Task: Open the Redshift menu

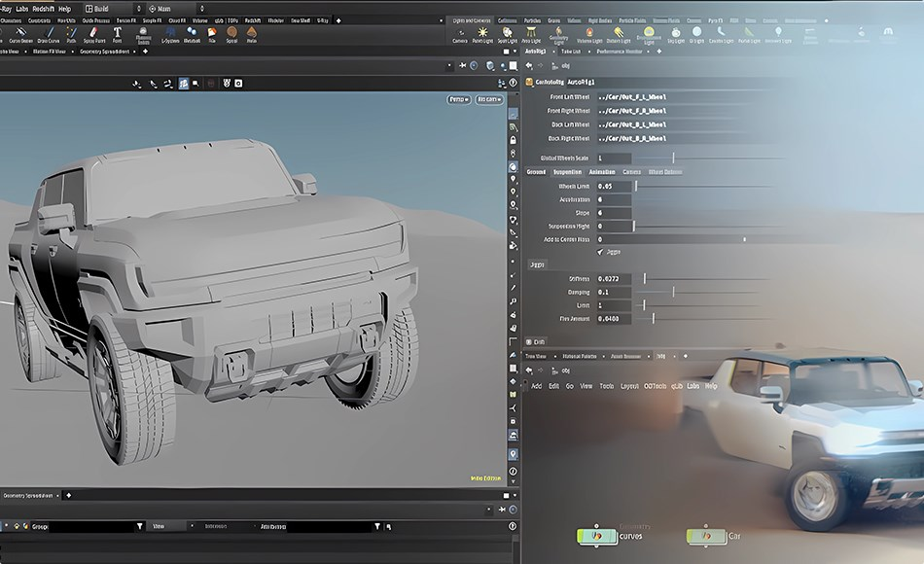Action: point(43,8)
